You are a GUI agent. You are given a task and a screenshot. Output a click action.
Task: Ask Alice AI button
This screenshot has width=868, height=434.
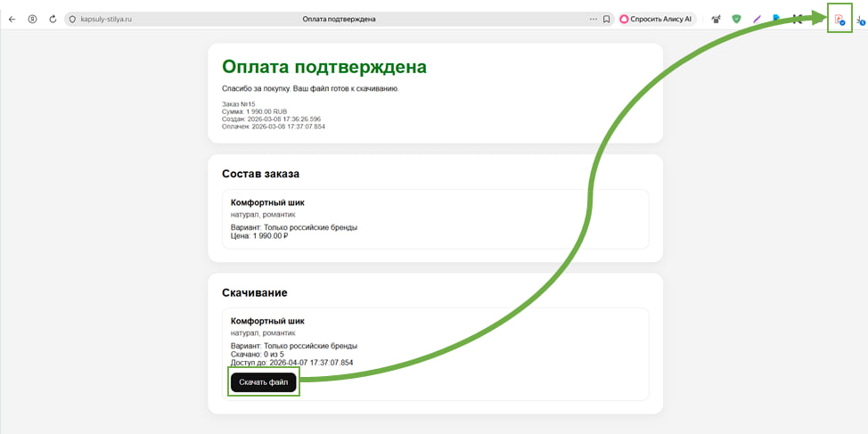656,19
